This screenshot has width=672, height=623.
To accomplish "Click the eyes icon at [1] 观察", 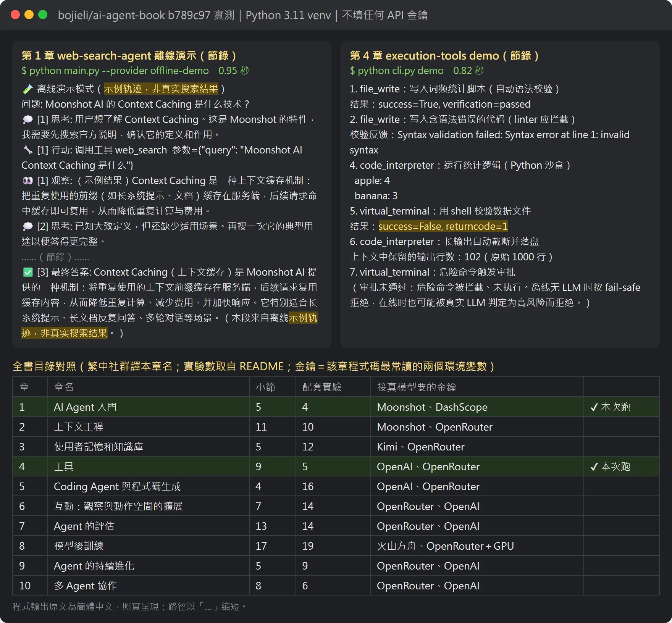I will coord(28,181).
